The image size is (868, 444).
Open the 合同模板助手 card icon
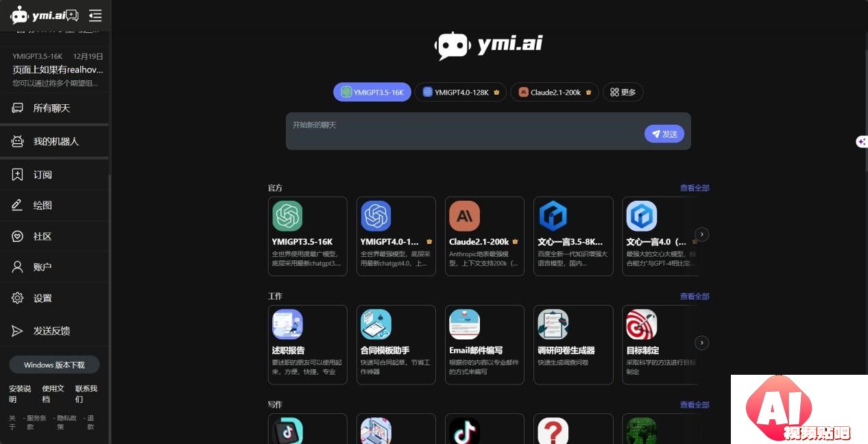click(x=376, y=324)
